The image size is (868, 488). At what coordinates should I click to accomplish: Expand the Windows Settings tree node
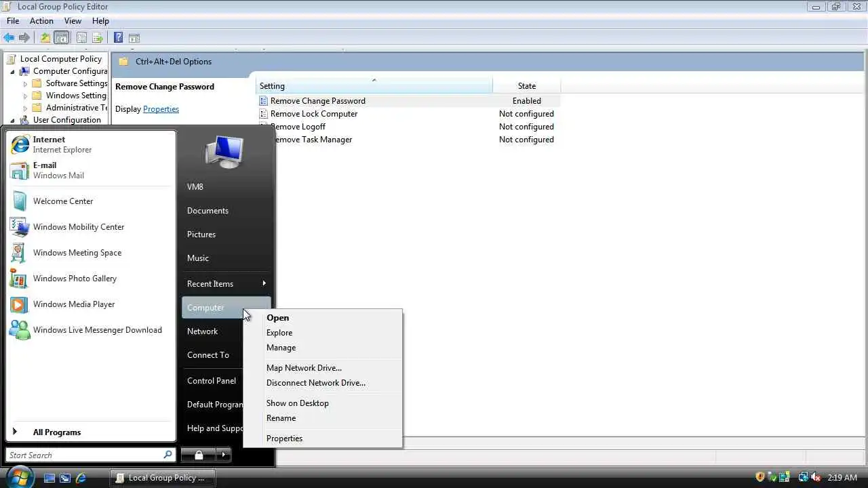click(26, 96)
